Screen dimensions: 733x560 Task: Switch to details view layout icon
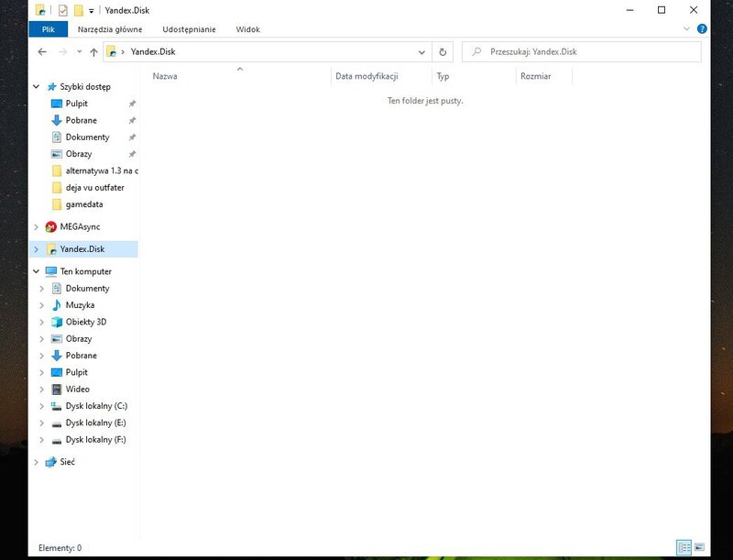pyautogui.click(x=684, y=547)
